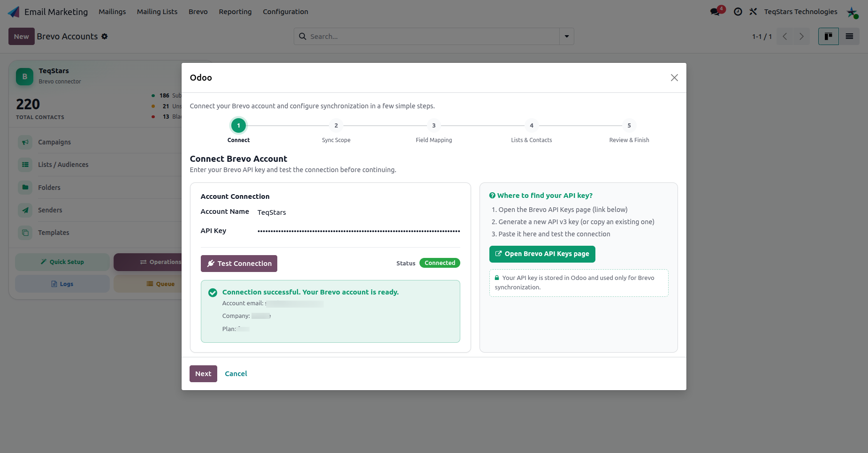Open the Brevo menu
The width and height of the screenshot is (868, 453).
pos(198,12)
